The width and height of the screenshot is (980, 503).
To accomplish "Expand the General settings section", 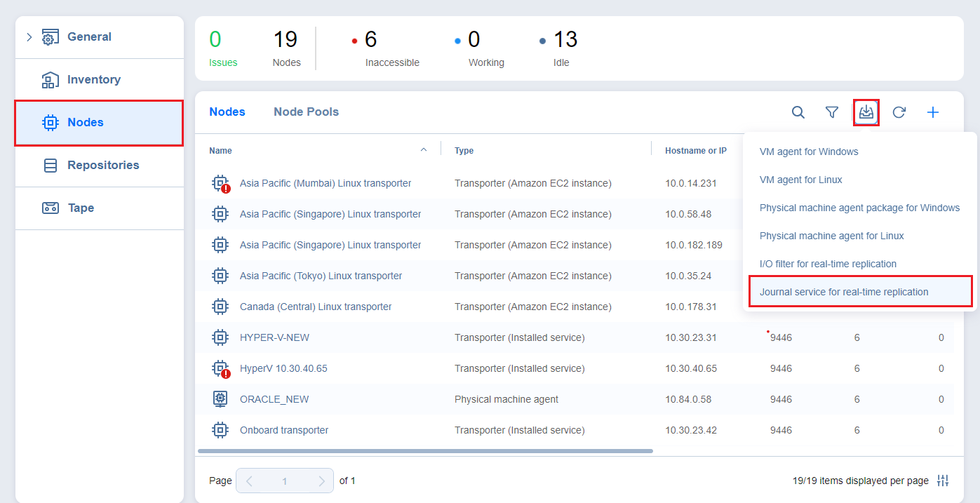I will coord(29,37).
